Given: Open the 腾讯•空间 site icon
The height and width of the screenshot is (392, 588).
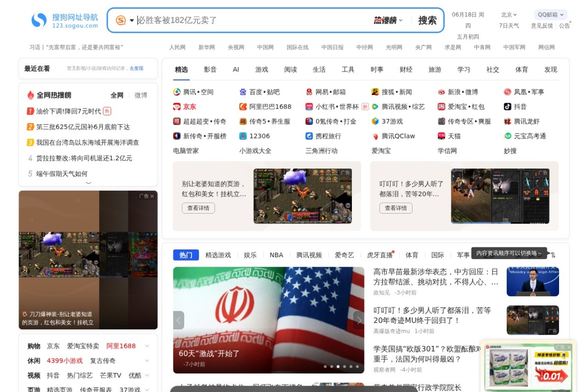Looking at the screenshot, I should (x=177, y=92).
